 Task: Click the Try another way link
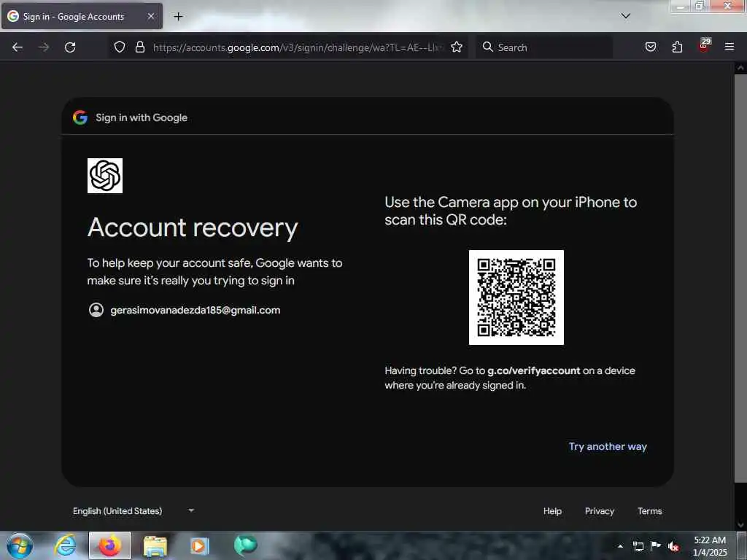[608, 447]
